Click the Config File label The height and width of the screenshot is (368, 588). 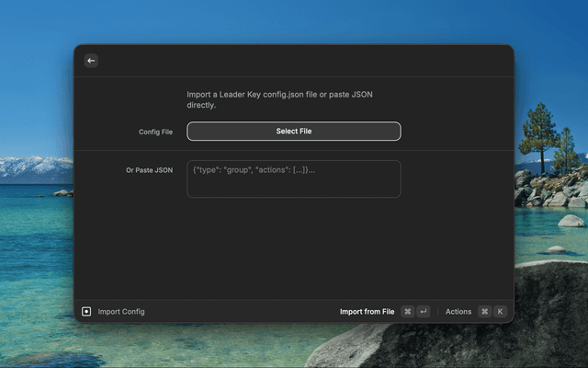coord(155,132)
